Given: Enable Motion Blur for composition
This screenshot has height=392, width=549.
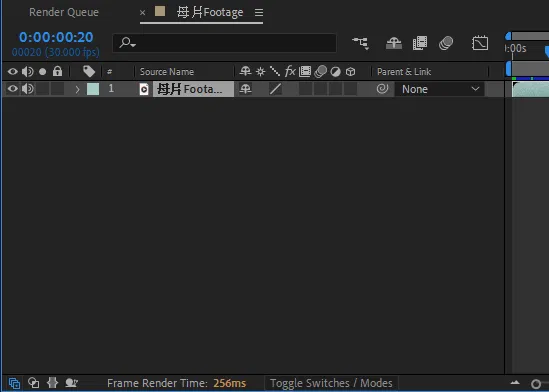Looking at the screenshot, I should coord(446,43).
